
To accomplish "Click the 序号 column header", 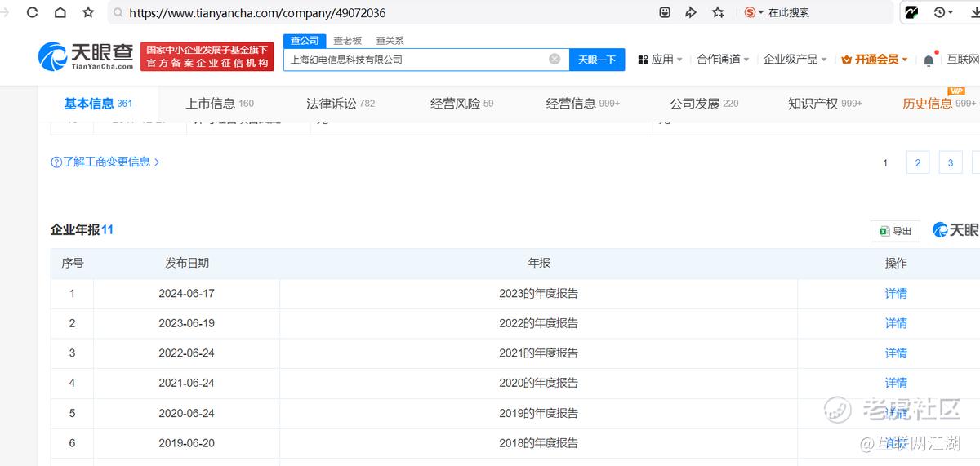I will [x=72, y=263].
